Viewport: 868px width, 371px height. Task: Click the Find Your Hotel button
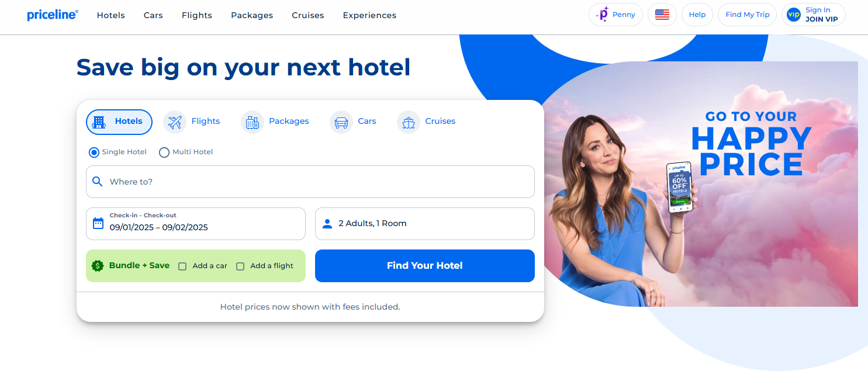coord(425,266)
